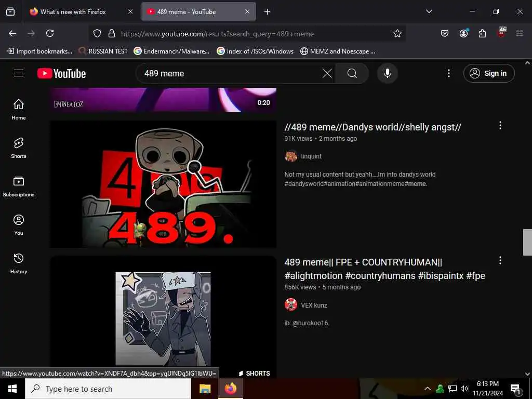The height and width of the screenshot is (399, 532).
Task: View site security padlock info
Action: pyautogui.click(x=112, y=34)
